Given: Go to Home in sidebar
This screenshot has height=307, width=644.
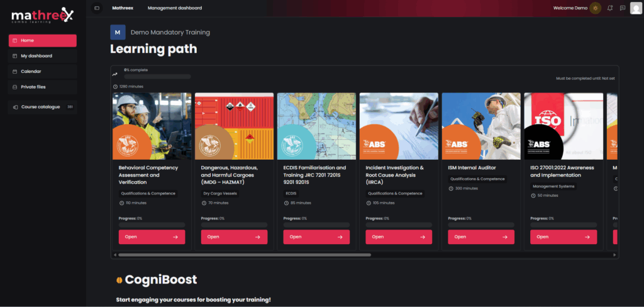Looking at the screenshot, I should coord(42,41).
